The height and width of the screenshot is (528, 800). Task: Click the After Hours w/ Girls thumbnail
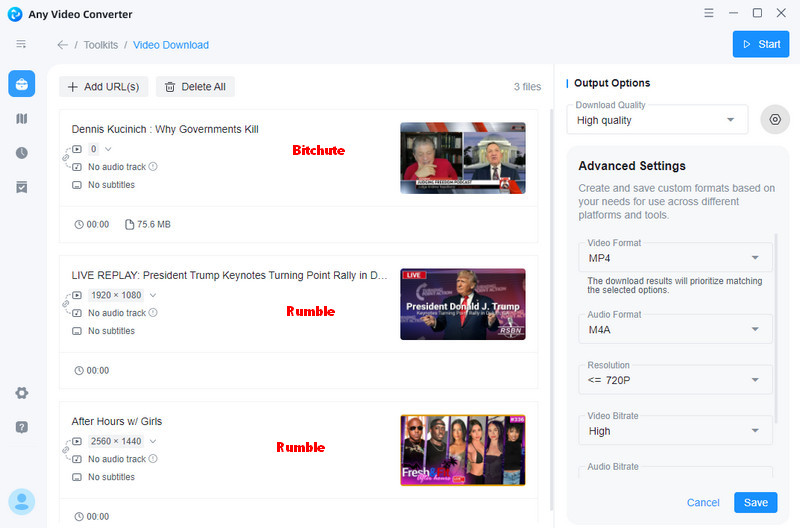pos(463,450)
